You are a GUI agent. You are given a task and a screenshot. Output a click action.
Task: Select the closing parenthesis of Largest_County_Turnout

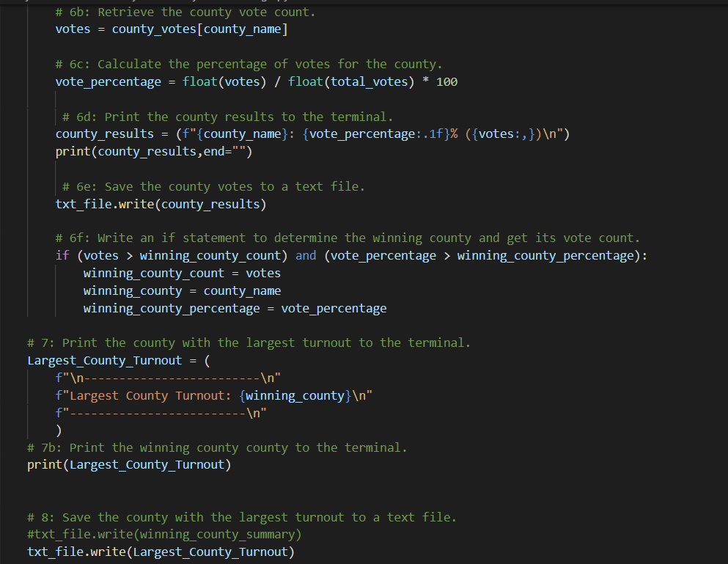point(60,430)
